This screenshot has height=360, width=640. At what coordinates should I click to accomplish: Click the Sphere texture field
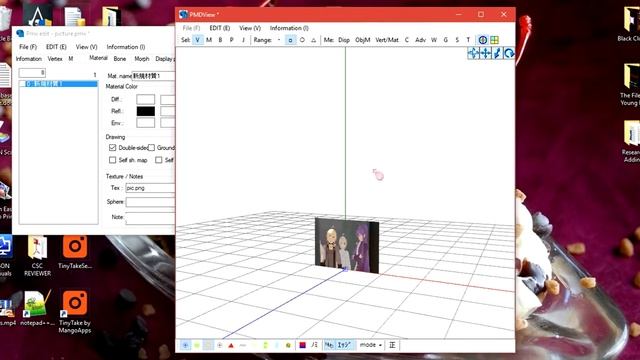(150, 202)
